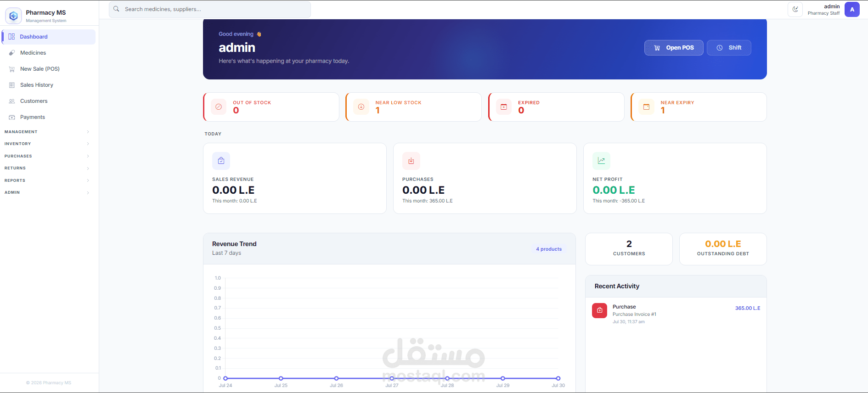This screenshot has height=393, width=868.
Task: Click the Pharmacy MS logo icon
Action: click(x=13, y=16)
